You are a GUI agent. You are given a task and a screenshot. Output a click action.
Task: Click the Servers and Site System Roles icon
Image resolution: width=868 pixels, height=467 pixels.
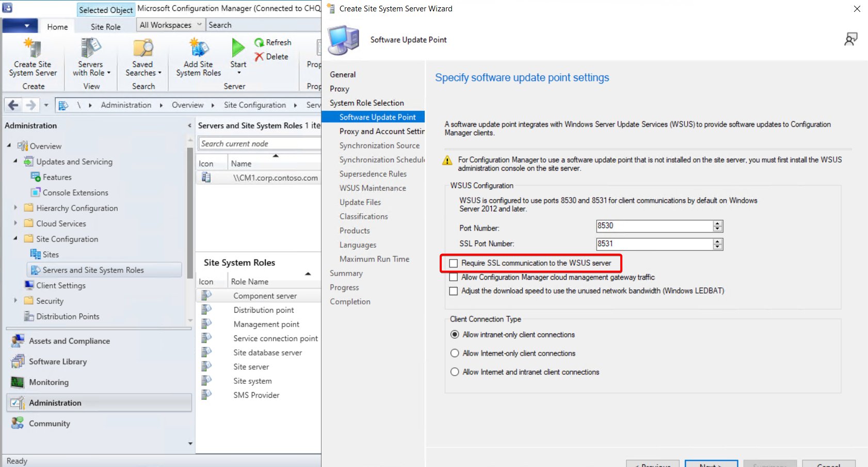pos(36,270)
